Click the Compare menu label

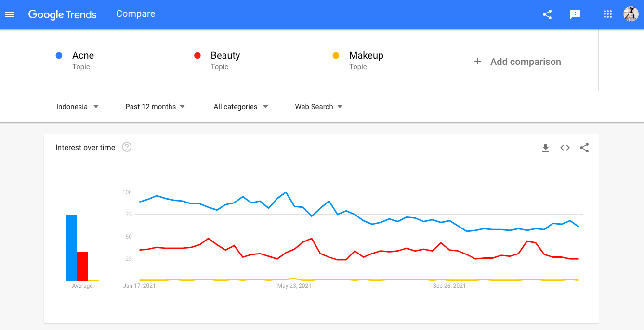(135, 14)
